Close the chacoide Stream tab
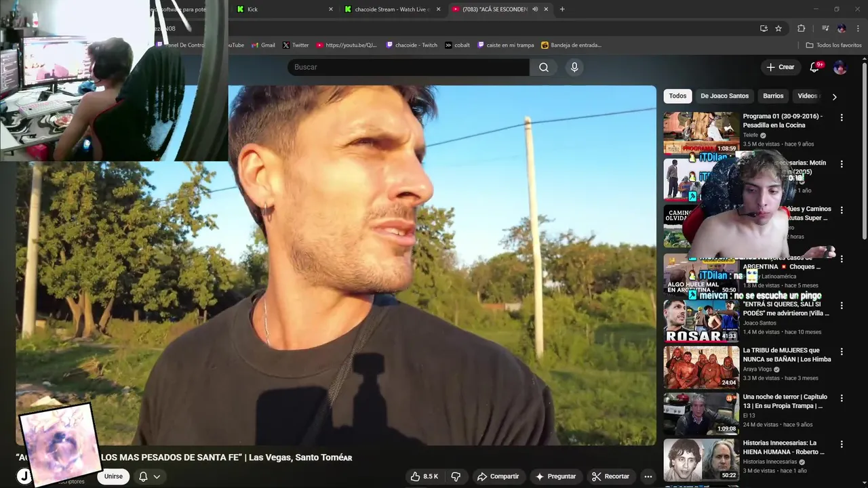Screen dimensions: 868x488 438,9
